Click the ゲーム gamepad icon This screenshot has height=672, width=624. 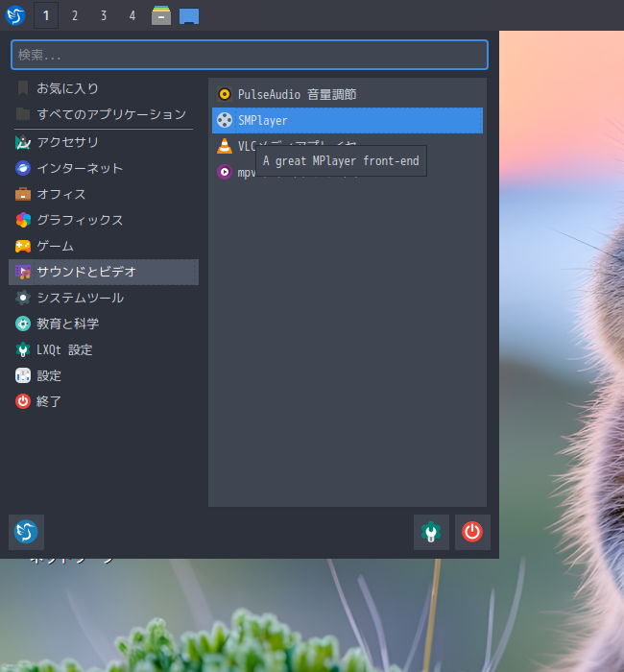tap(23, 246)
